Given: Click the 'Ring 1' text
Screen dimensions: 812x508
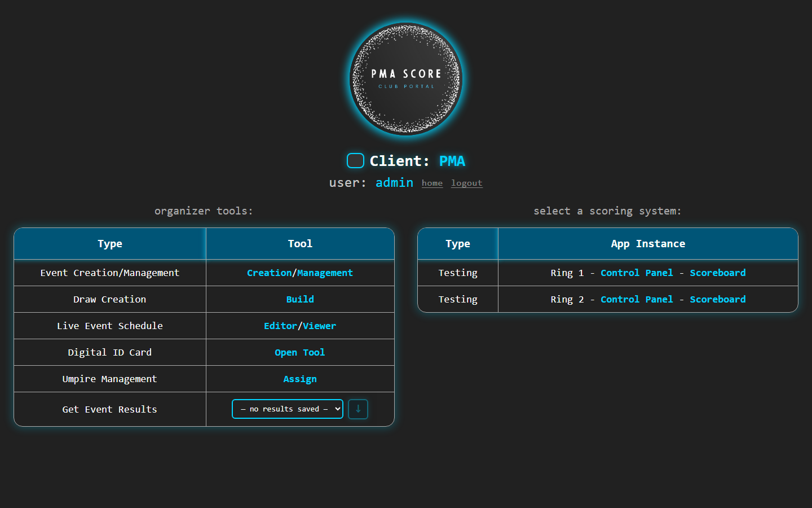Looking at the screenshot, I should [567, 273].
